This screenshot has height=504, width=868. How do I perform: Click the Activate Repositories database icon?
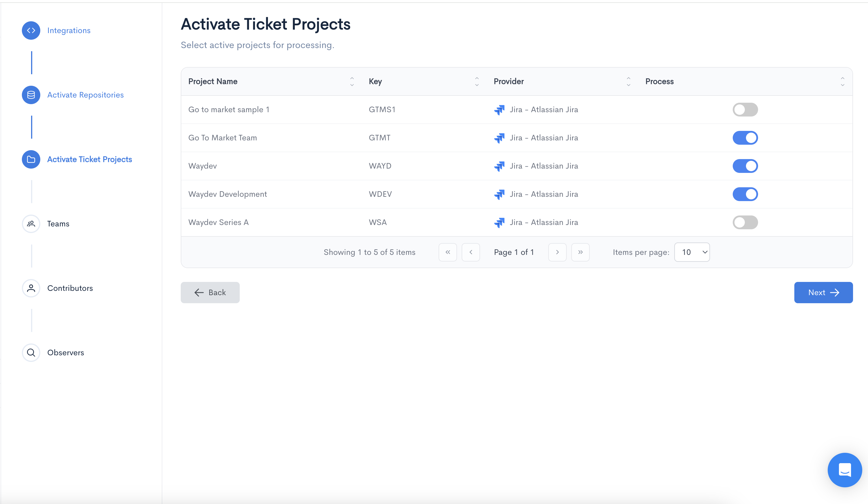pyautogui.click(x=31, y=95)
